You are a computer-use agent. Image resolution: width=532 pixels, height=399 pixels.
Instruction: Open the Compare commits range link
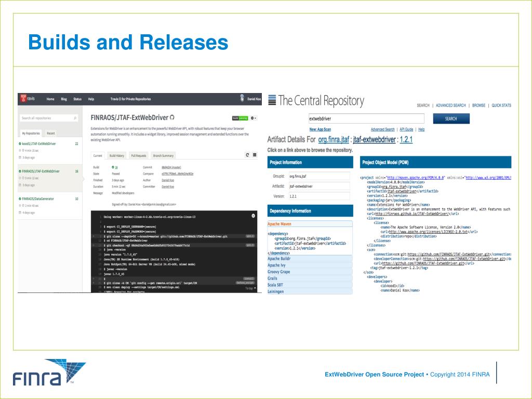[x=178, y=174]
